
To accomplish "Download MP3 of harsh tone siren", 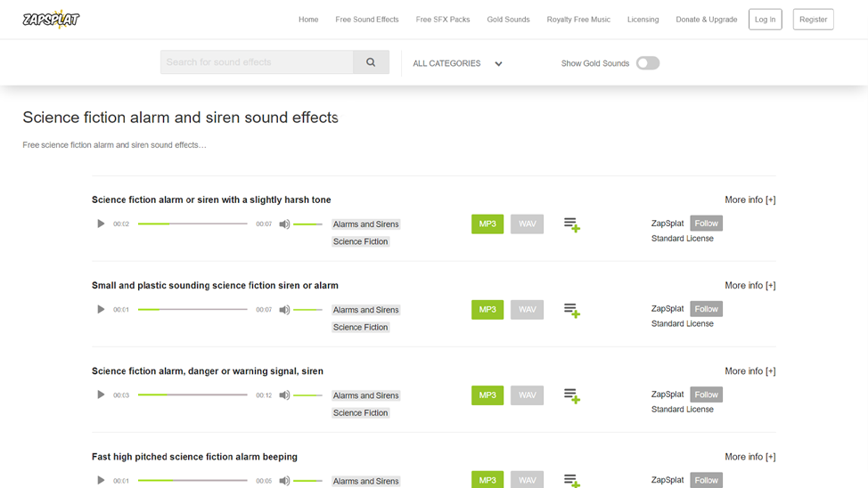I will (487, 224).
